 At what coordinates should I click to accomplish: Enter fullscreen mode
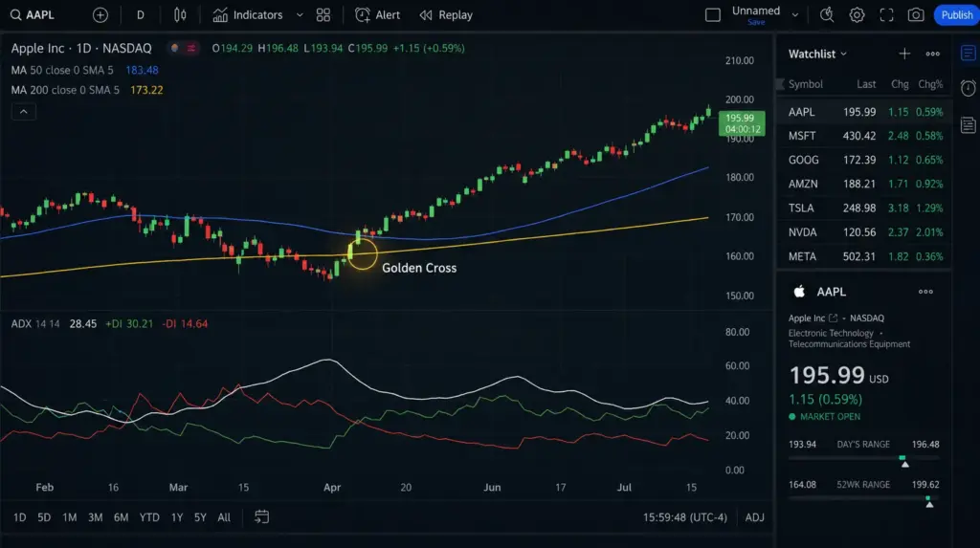click(886, 15)
